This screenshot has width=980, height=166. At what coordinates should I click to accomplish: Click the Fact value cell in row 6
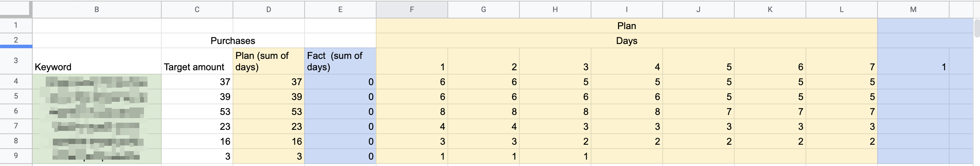point(340,111)
